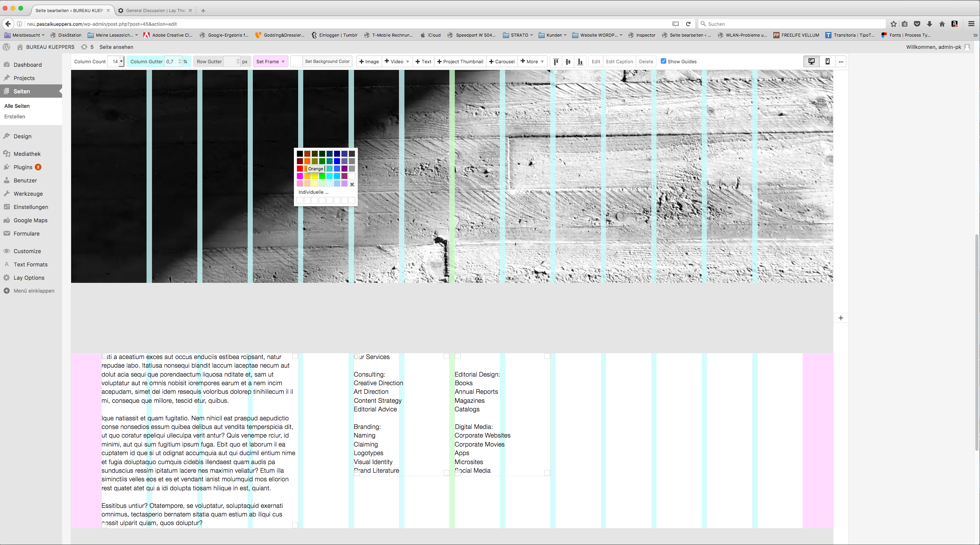This screenshot has height=545, width=980.
Task: Click the align top icon
Action: (556, 61)
